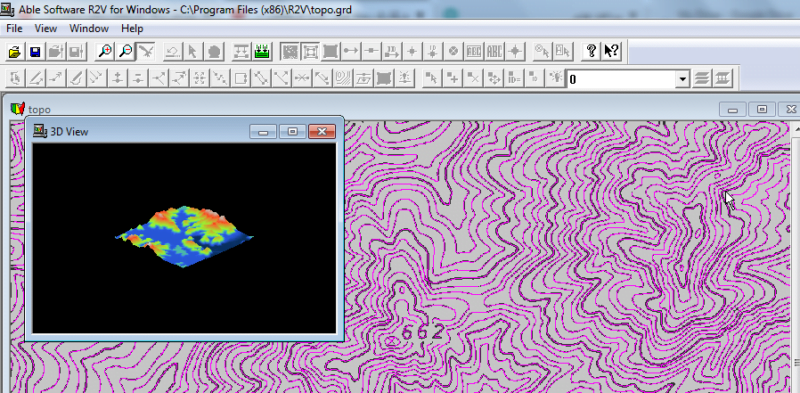Click the blue floppy save icon
The height and width of the screenshot is (393, 800).
tap(35, 51)
